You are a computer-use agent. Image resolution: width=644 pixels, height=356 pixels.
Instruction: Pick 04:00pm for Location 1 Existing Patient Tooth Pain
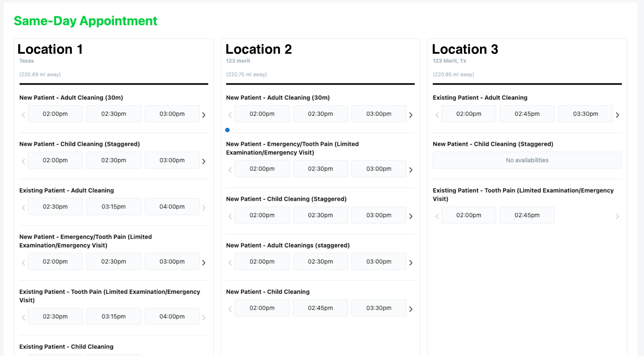[x=172, y=316]
